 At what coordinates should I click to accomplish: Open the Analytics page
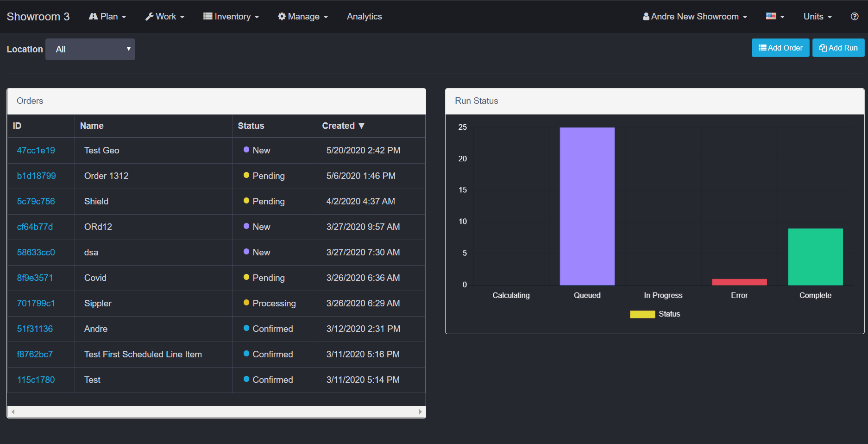[x=364, y=16]
